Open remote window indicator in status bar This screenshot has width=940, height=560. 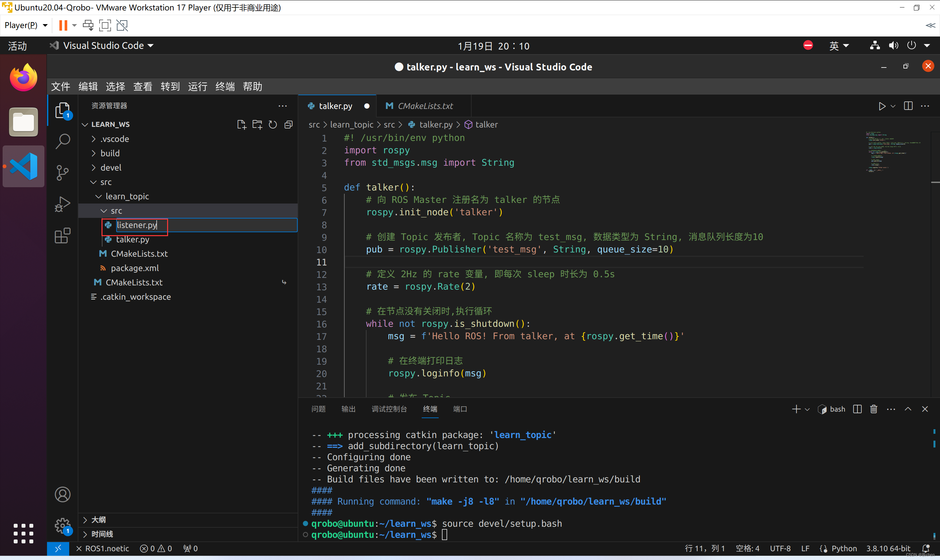pyautogui.click(x=58, y=548)
